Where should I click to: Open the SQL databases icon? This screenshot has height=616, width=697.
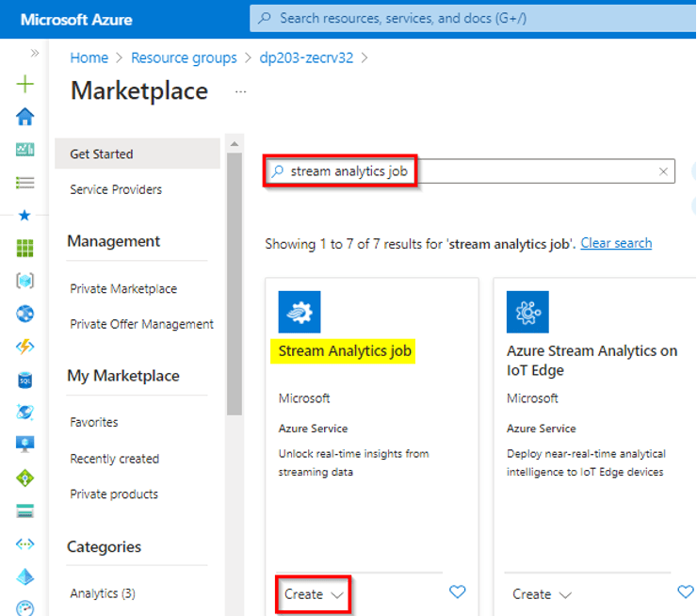24,380
